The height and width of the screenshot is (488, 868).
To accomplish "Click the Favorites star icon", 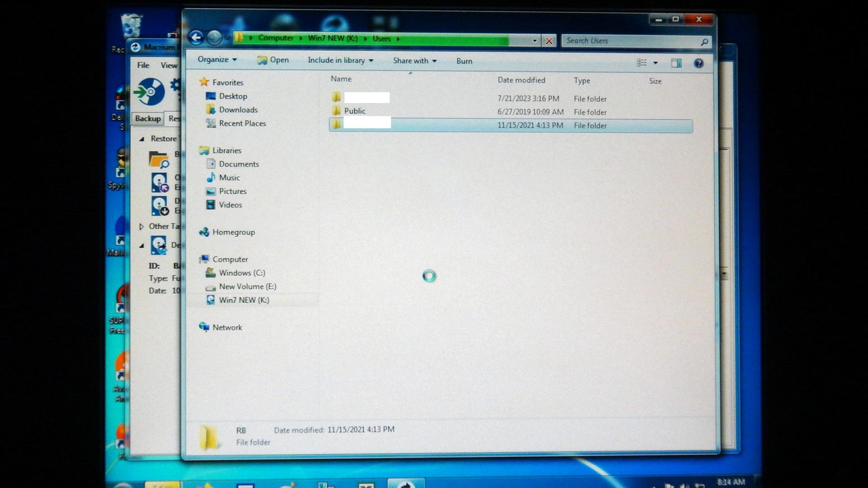I will tap(203, 82).
